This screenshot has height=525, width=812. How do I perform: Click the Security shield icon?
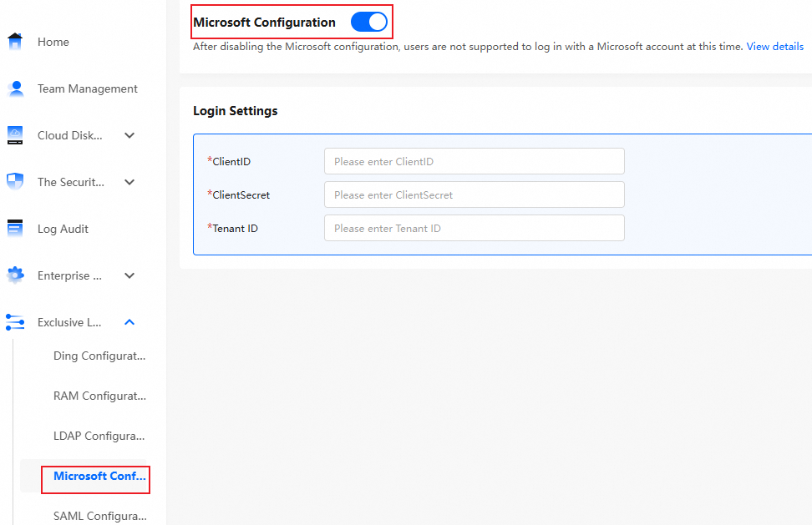15,182
